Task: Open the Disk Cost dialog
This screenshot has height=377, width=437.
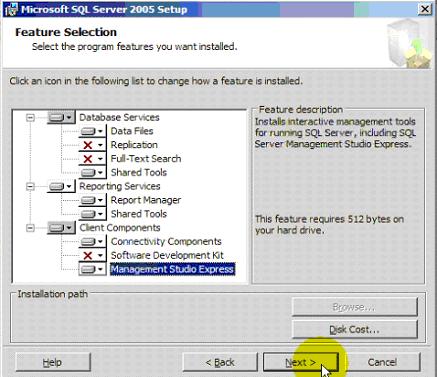Action: [x=355, y=330]
